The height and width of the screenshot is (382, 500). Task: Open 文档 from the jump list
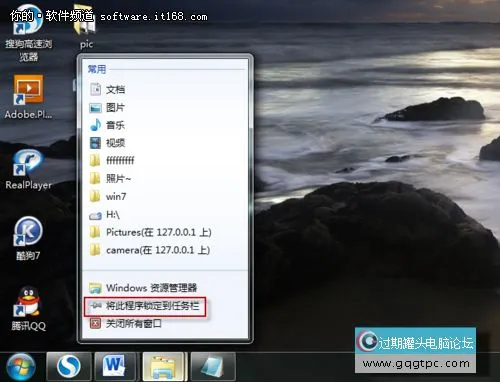click(165, 89)
